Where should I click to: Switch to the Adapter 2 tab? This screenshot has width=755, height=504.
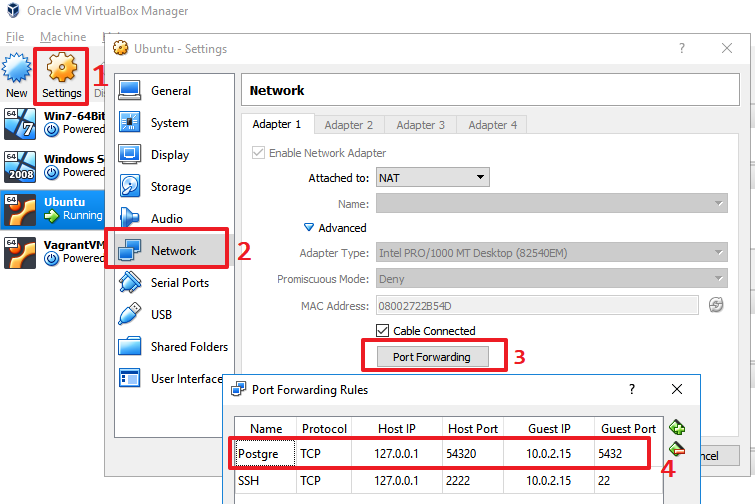(x=349, y=125)
